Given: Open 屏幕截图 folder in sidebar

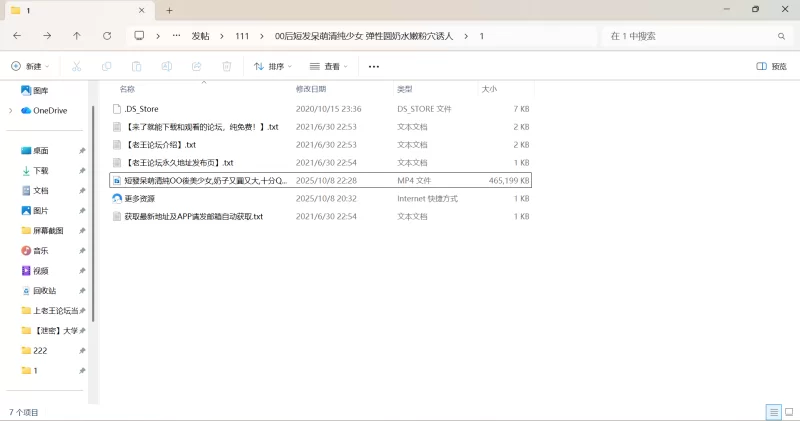Looking at the screenshot, I should coord(42,231).
